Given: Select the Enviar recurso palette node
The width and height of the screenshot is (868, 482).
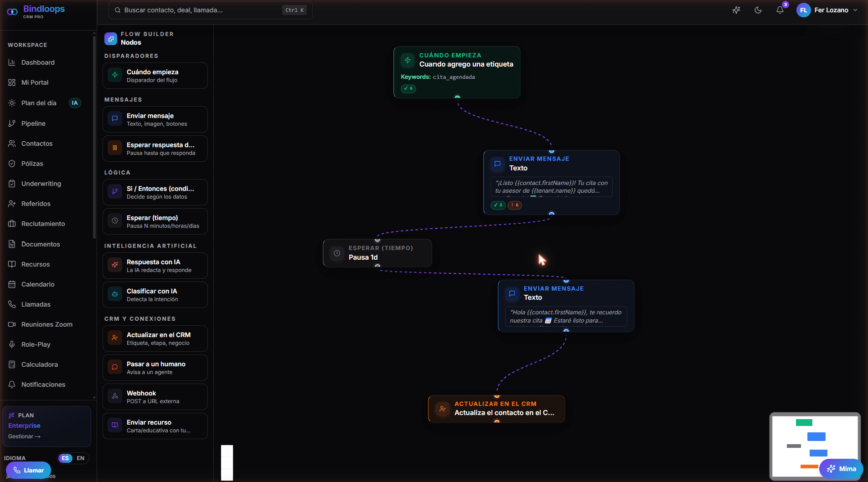Looking at the screenshot, I should (155, 426).
